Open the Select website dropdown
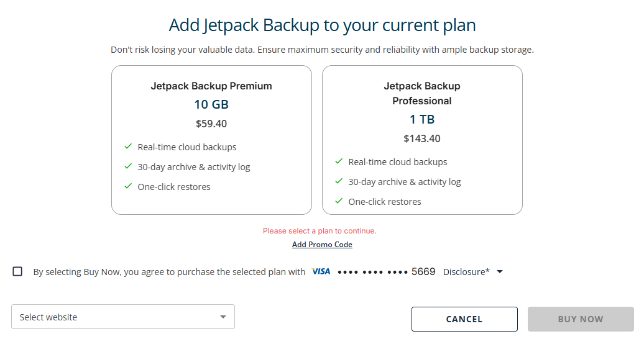The height and width of the screenshot is (339, 644). [118, 317]
